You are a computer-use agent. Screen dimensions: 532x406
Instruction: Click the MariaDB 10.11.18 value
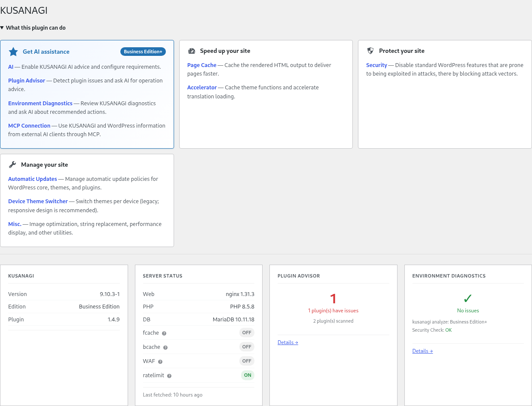pyautogui.click(x=234, y=320)
